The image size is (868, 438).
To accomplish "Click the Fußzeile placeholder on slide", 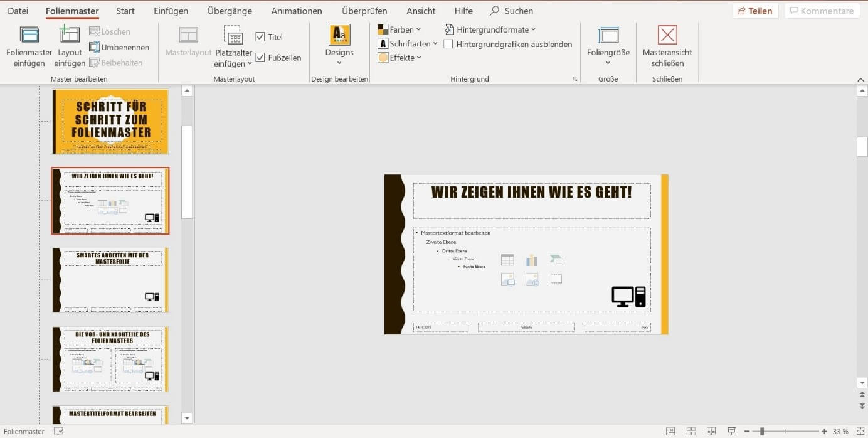I will (x=526, y=327).
